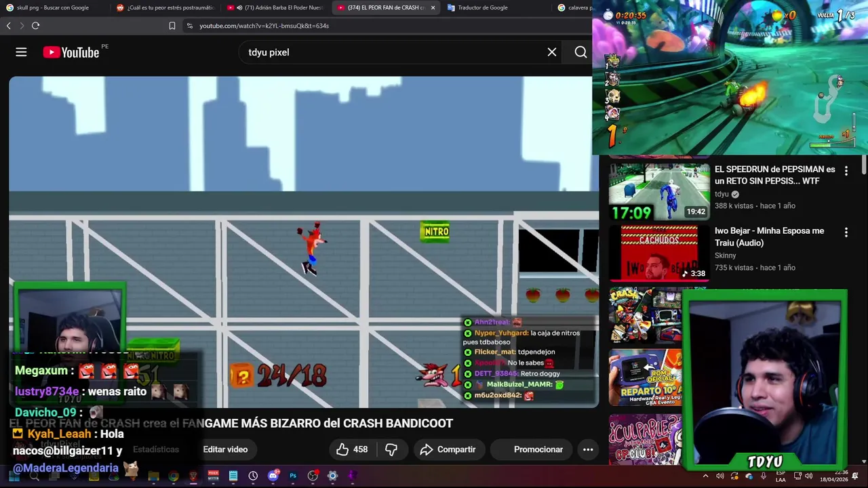Open options menu for the Iwo Bejar video
The image size is (868, 488).
[x=846, y=232]
